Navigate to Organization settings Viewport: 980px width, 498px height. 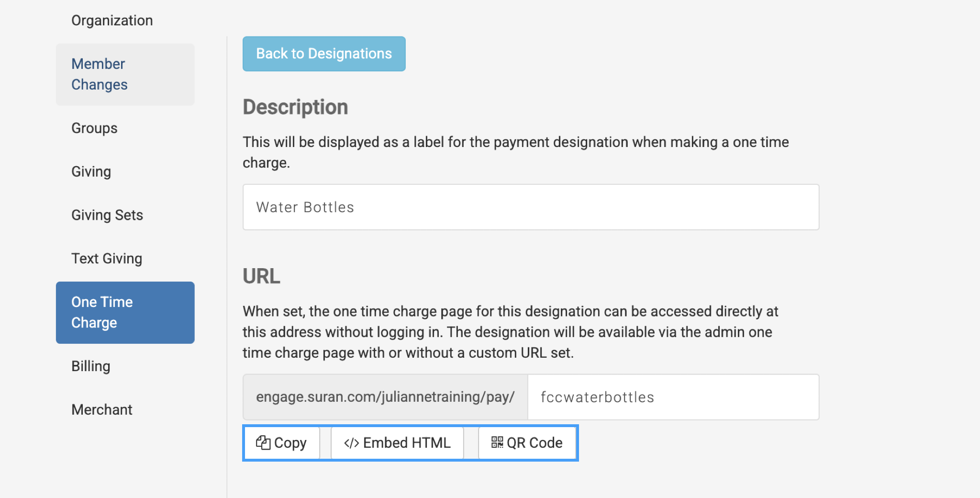pyautogui.click(x=112, y=20)
